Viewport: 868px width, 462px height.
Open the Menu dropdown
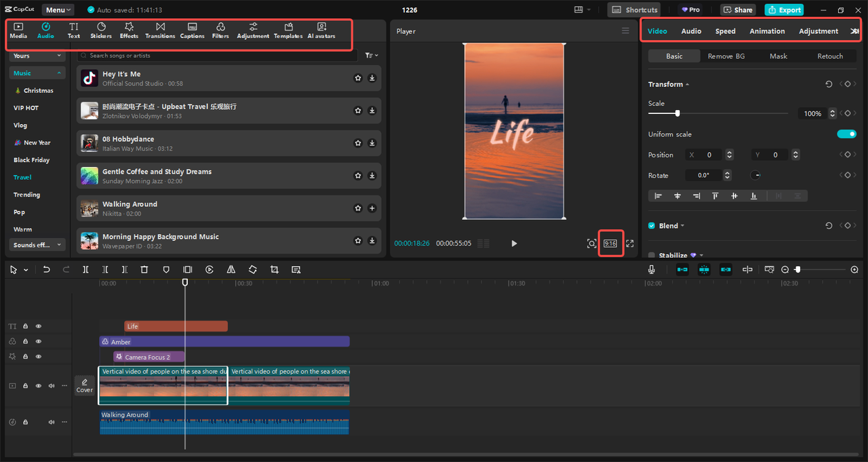point(59,10)
